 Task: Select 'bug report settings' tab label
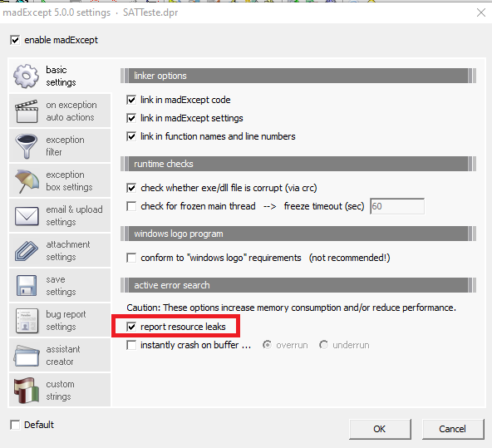coord(66,321)
